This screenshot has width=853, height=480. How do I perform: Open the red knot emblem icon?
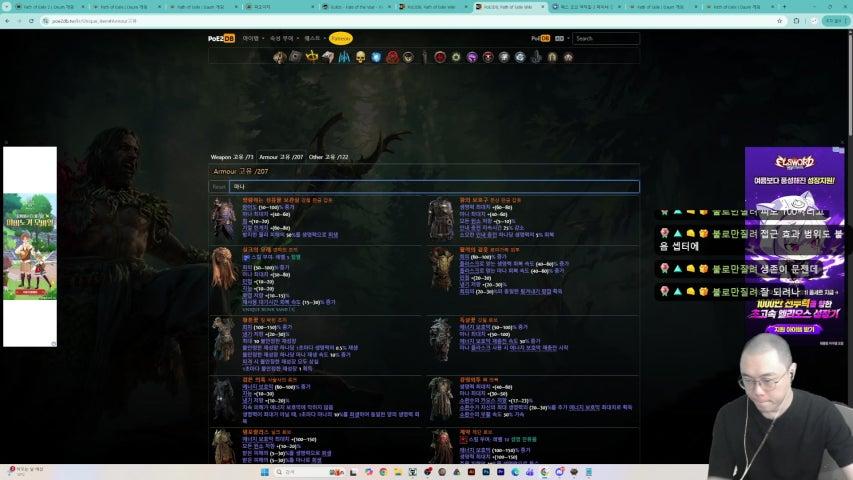392,57
